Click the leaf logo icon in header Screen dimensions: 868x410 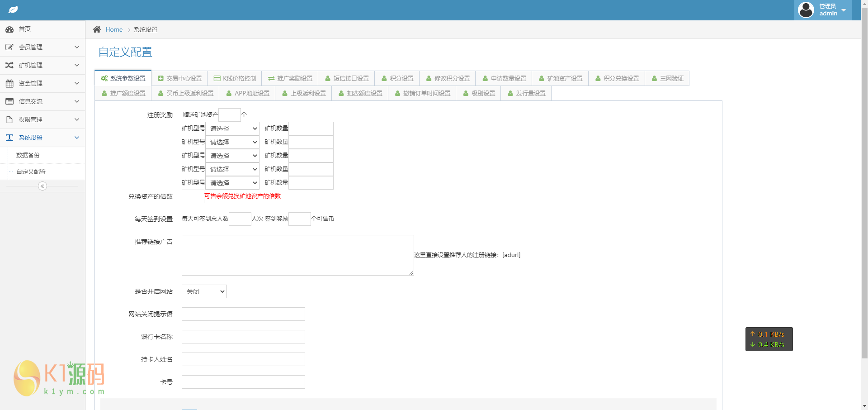pos(13,10)
